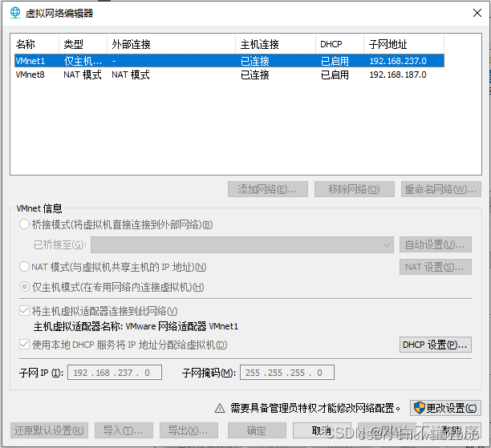
Task: Click 还原默认设置(R) button
Action: pos(49,431)
